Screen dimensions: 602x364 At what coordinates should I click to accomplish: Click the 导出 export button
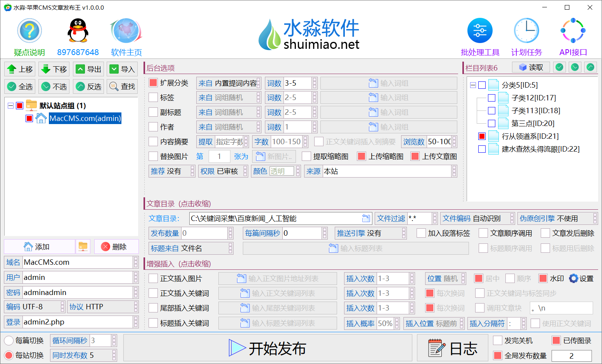(88, 69)
